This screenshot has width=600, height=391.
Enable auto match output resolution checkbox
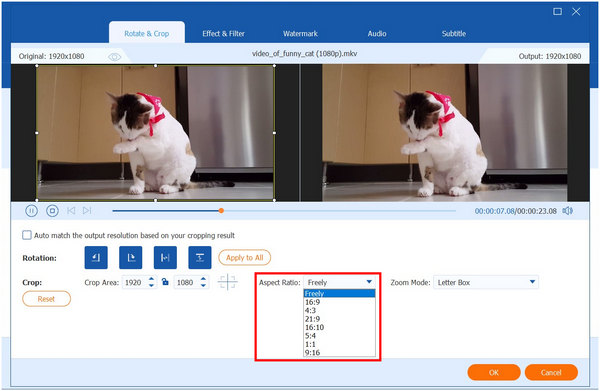pos(27,235)
